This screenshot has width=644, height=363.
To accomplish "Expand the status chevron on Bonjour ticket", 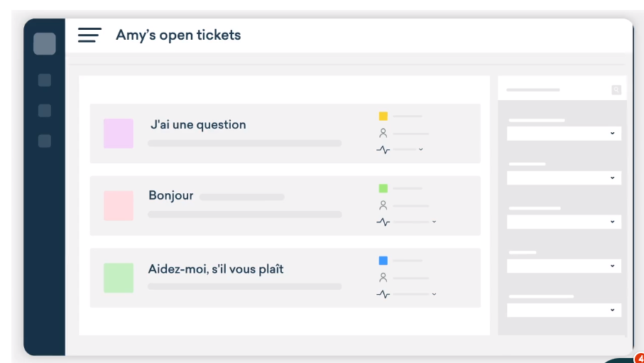I will pos(434,222).
